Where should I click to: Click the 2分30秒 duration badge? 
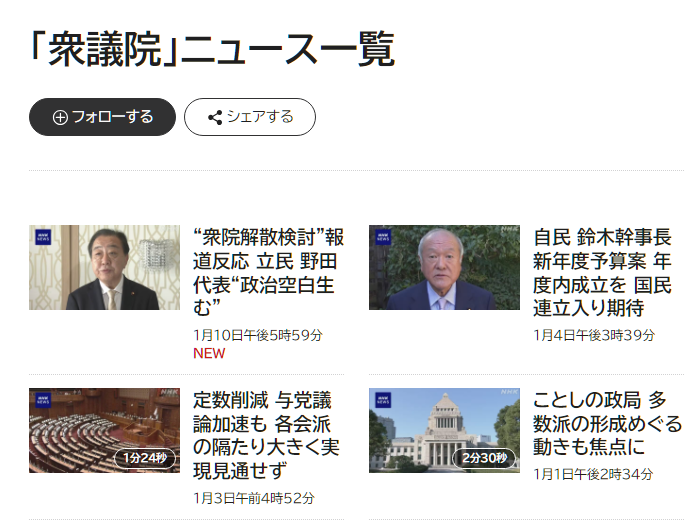pos(484,458)
